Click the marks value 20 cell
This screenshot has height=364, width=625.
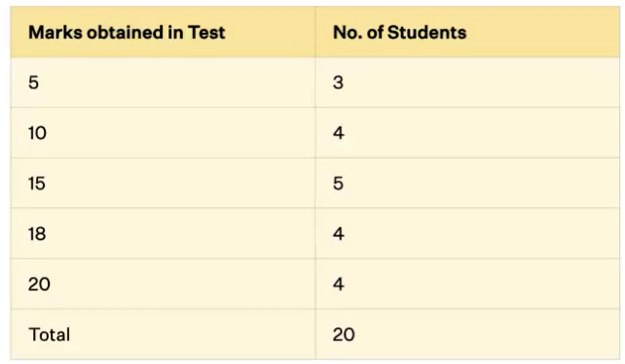coord(163,284)
